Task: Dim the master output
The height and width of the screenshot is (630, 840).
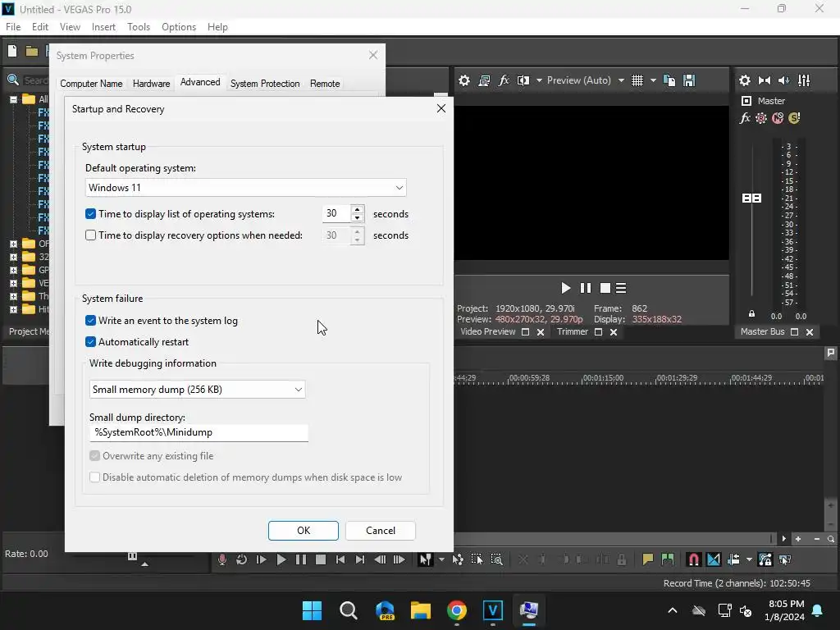Action: 783,80
